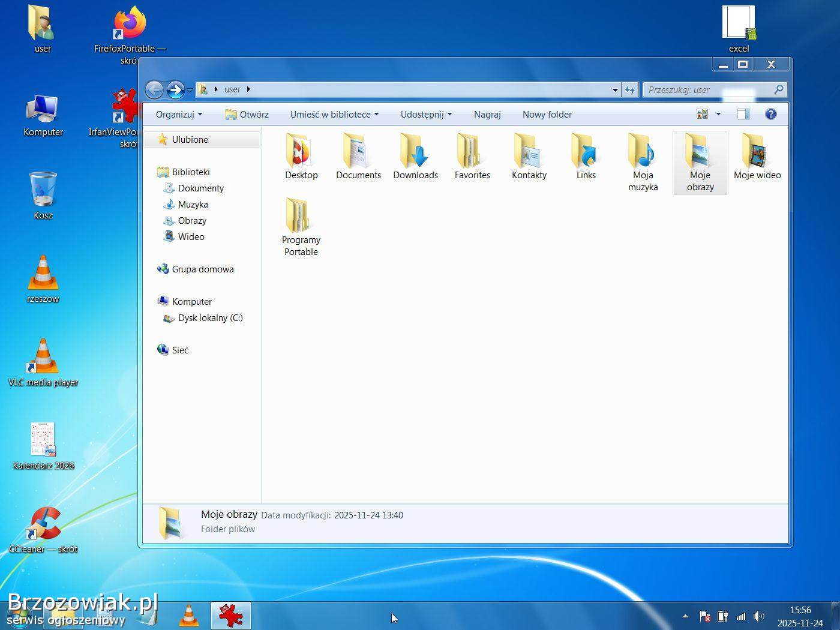Select Dokumenty in the Biblioteki tree
Image resolution: width=840 pixels, height=630 pixels.
click(x=200, y=188)
